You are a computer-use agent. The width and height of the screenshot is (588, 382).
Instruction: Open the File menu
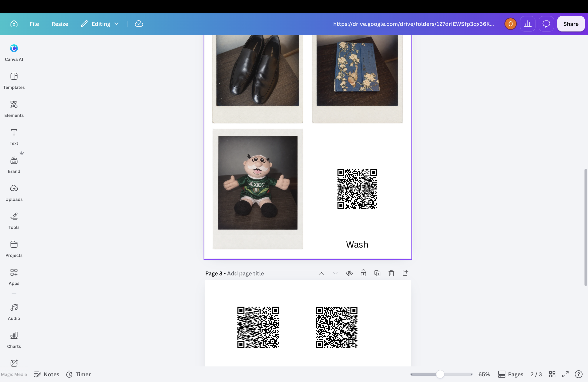(x=34, y=24)
